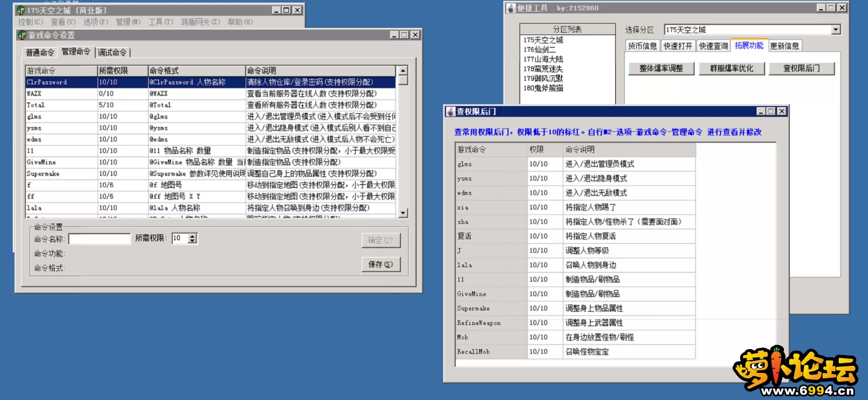Open the 控制(C) menu
The image size is (868, 400).
(30, 22)
